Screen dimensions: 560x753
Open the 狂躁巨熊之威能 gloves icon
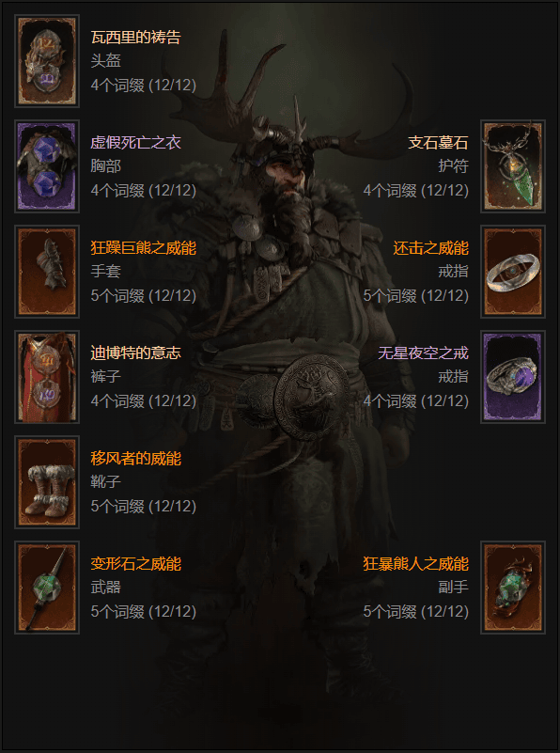(47, 272)
